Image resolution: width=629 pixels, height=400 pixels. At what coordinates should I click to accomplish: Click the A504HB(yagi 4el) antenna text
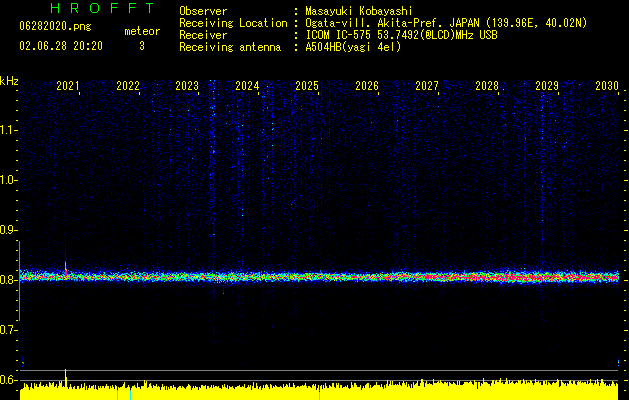353,47
